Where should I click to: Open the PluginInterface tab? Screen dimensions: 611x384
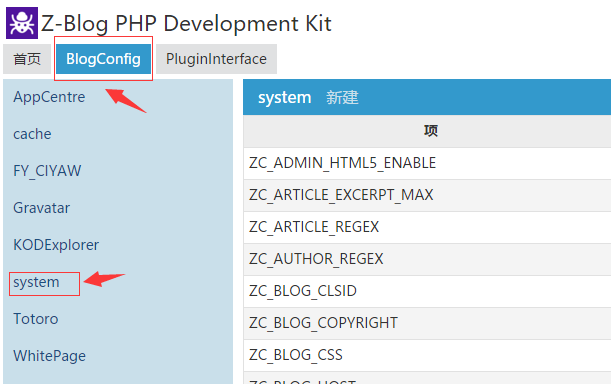[x=216, y=59]
